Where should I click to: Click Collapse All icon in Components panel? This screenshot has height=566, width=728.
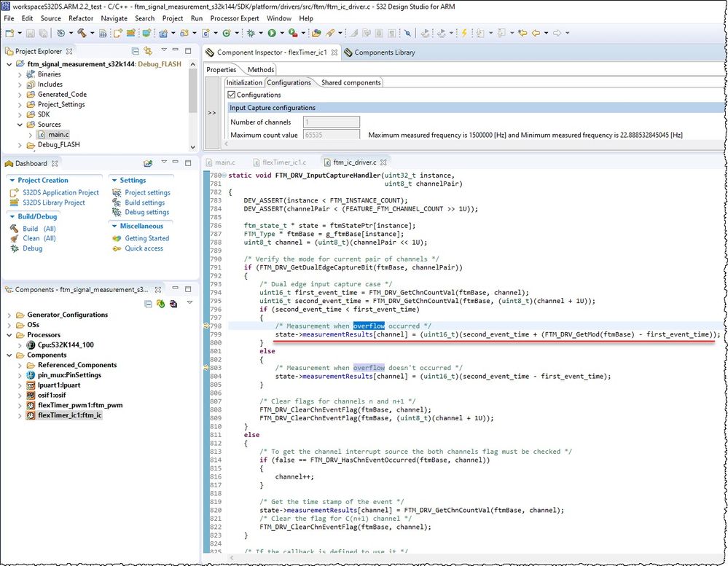[148, 304]
